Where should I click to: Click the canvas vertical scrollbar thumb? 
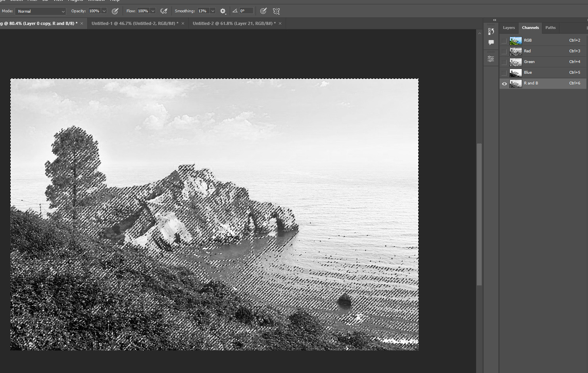(479, 214)
